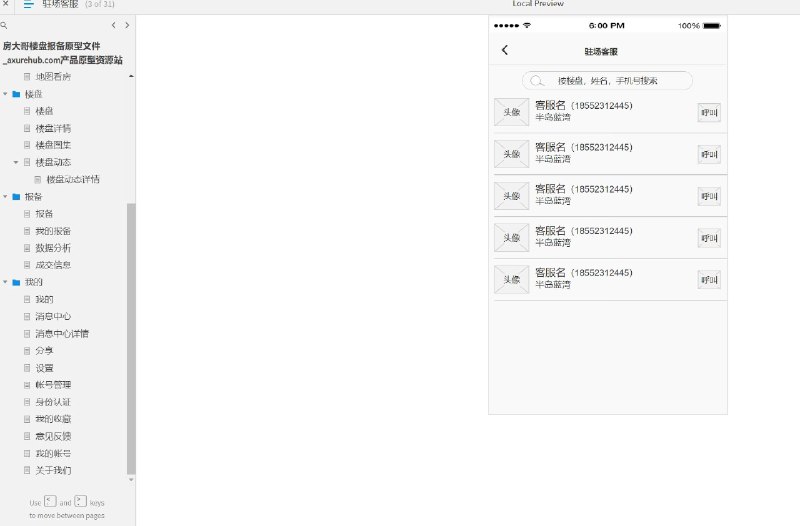Click the sitemap scrollbar down arrow
This screenshot has height=526, width=800.
pos(131,480)
